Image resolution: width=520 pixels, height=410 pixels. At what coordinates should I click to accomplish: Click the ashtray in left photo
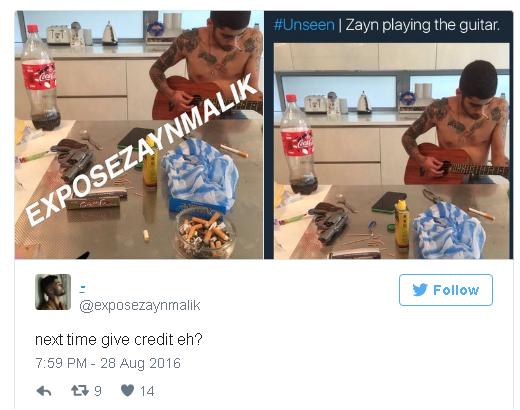(x=205, y=233)
